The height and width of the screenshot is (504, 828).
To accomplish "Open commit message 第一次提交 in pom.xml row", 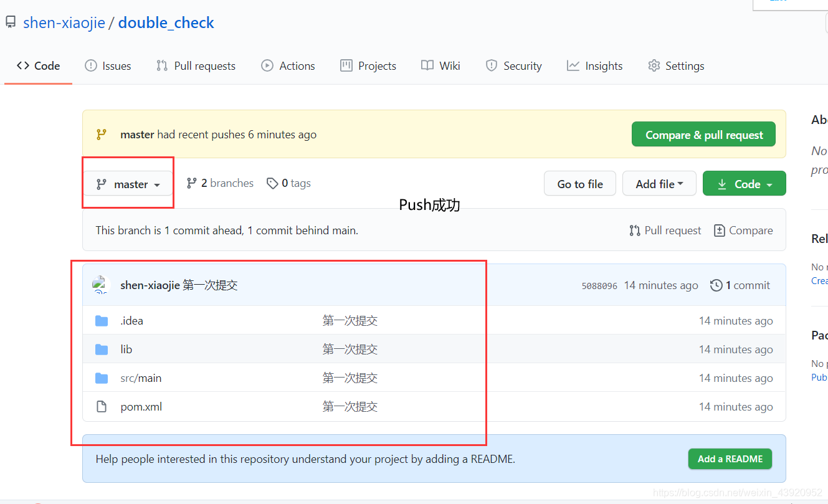I will pyautogui.click(x=350, y=407).
